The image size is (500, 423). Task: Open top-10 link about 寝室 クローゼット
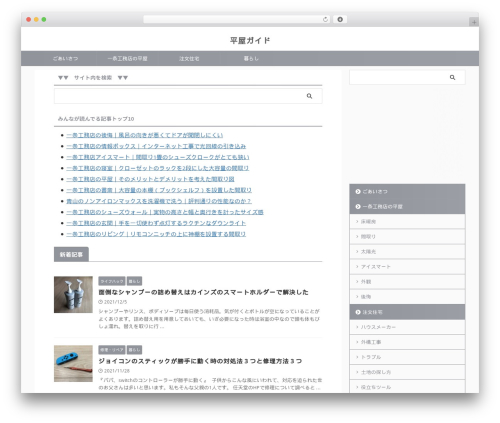coord(158,168)
